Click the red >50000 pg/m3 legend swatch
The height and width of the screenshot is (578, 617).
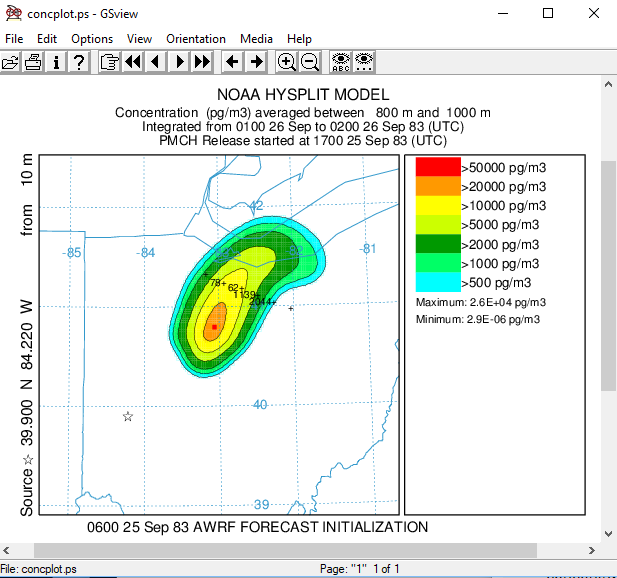click(x=437, y=167)
